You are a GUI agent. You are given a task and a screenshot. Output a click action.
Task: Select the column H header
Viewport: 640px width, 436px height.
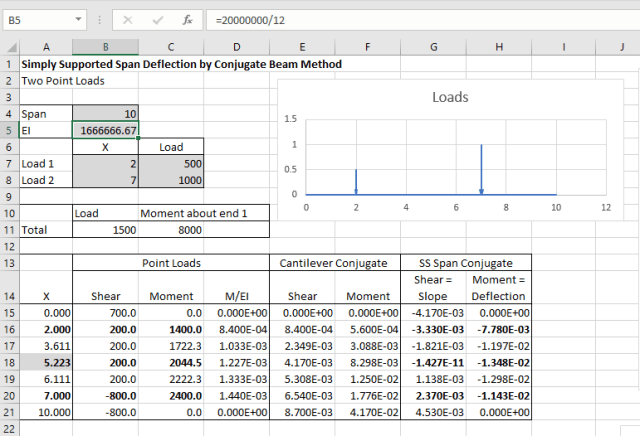coord(500,47)
